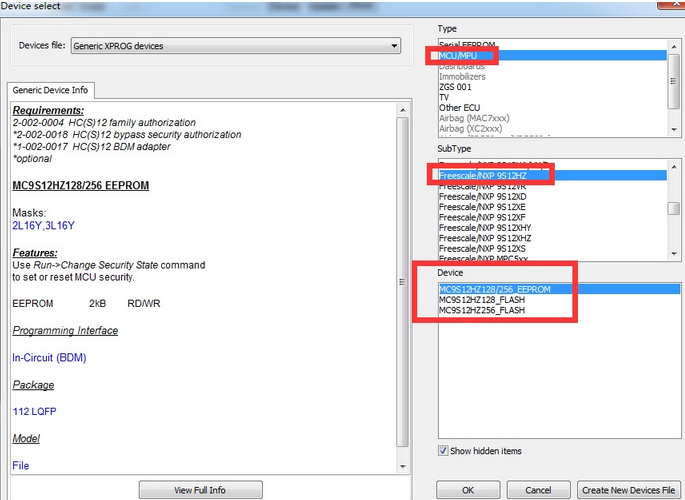Click the SubType list scroll down arrow
The width and height of the screenshot is (685, 500).
click(x=674, y=254)
